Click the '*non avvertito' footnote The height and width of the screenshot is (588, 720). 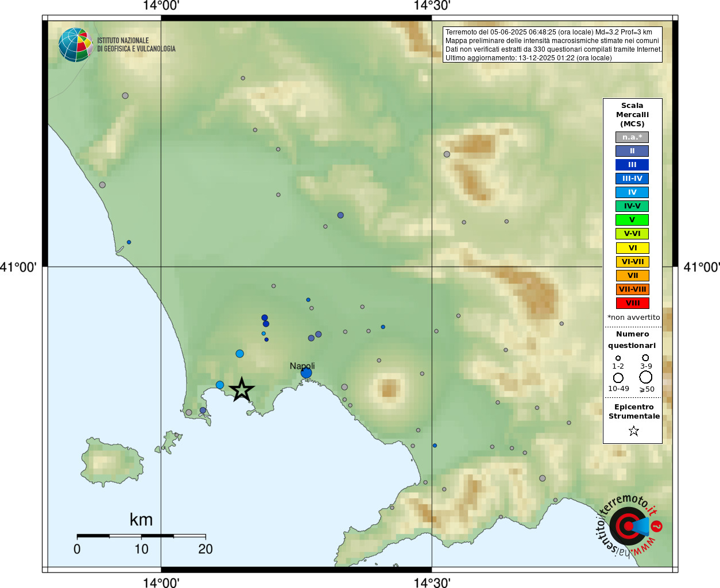634,318
